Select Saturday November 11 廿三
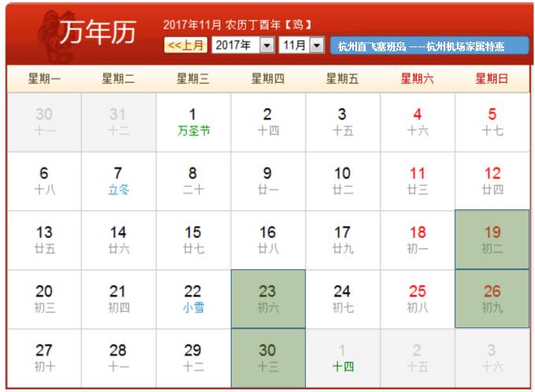 [418, 181]
